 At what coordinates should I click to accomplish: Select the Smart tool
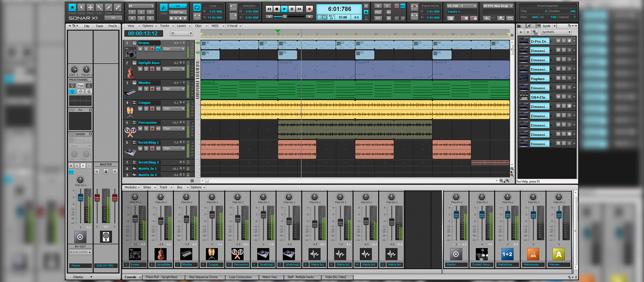[x=72, y=7]
